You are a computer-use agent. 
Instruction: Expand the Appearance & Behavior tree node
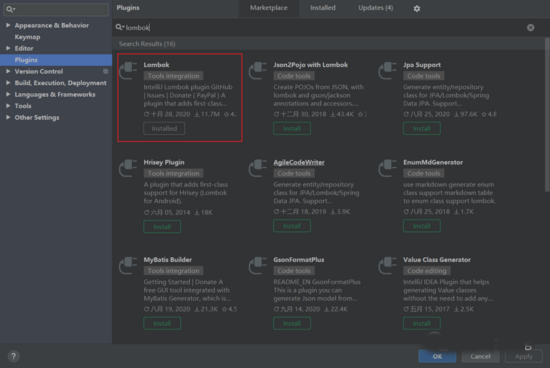[8, 25]
